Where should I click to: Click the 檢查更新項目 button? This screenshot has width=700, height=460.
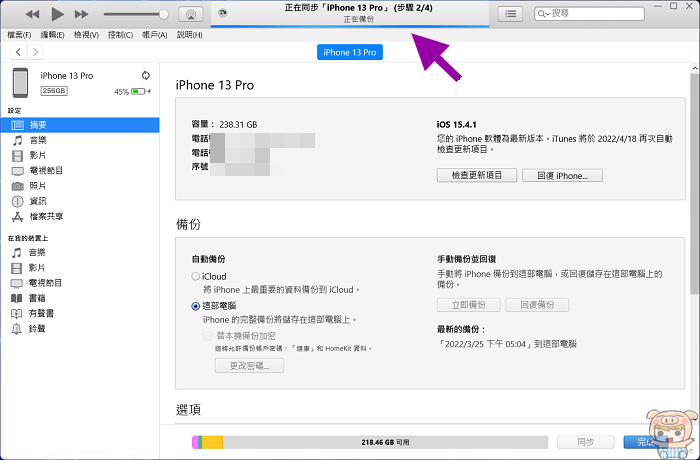477,175
